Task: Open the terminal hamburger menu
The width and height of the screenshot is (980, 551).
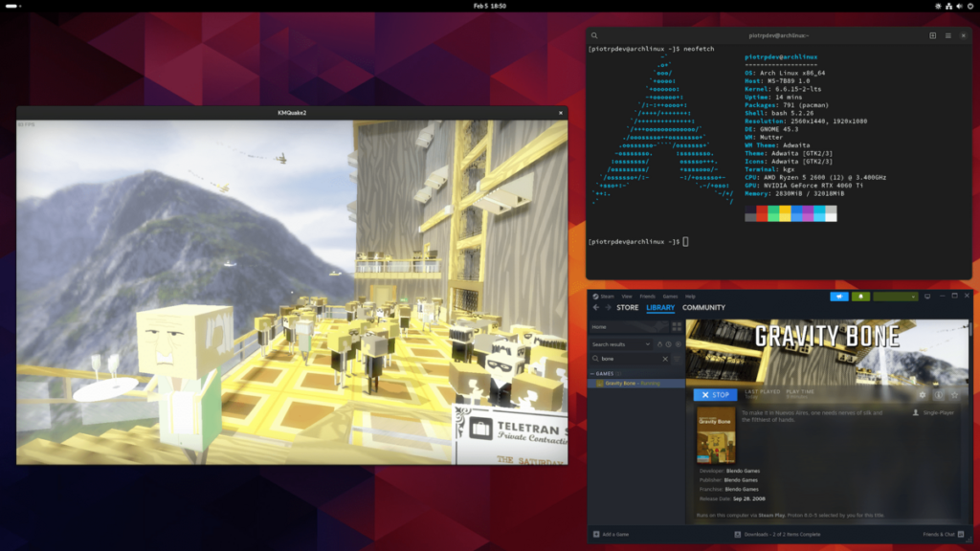Action: pyautogui.click(x=949, y=35)
